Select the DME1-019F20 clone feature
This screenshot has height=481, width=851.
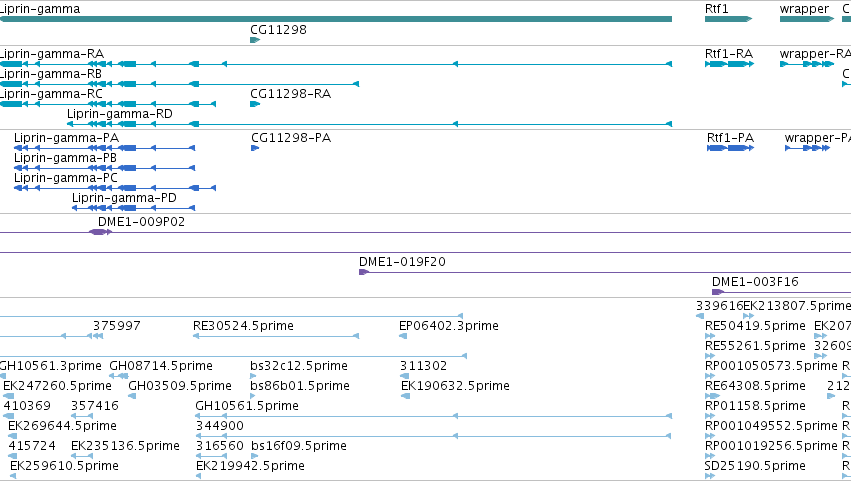click(605, 272)
